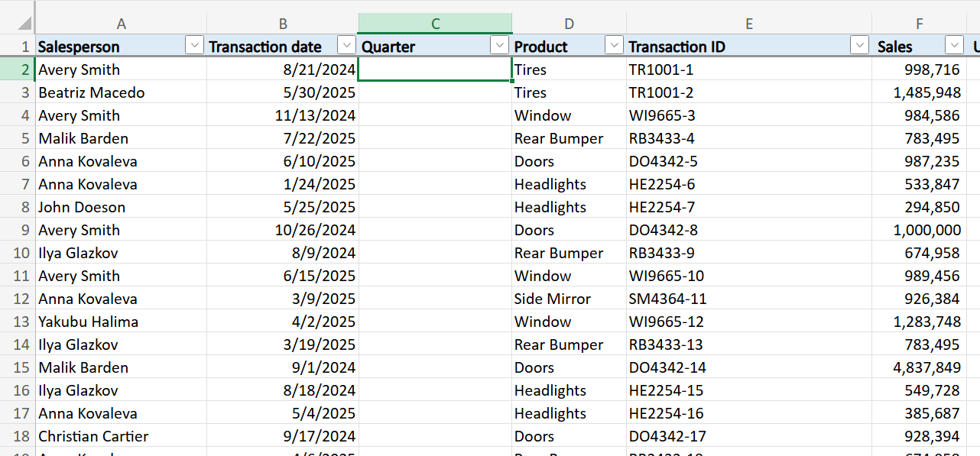
Task: Select the cell with date 11/13/2024
Action: (283, 115)
